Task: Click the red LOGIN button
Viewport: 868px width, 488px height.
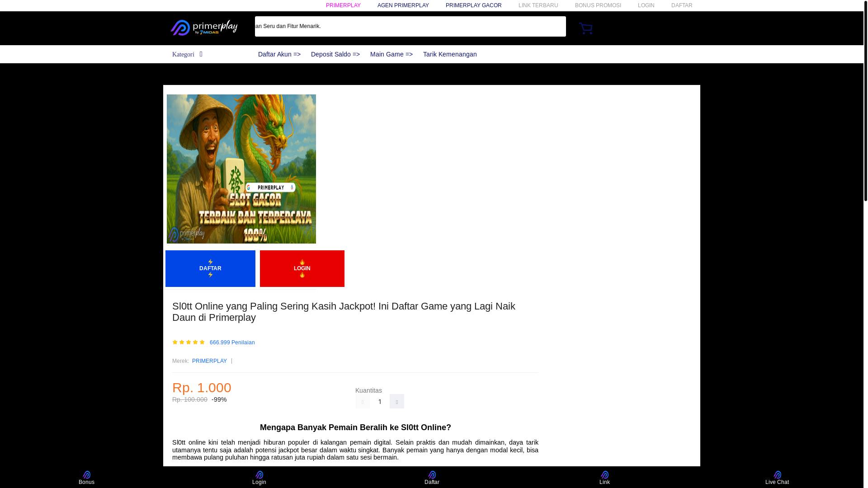Action: click(x=302, y=268)
